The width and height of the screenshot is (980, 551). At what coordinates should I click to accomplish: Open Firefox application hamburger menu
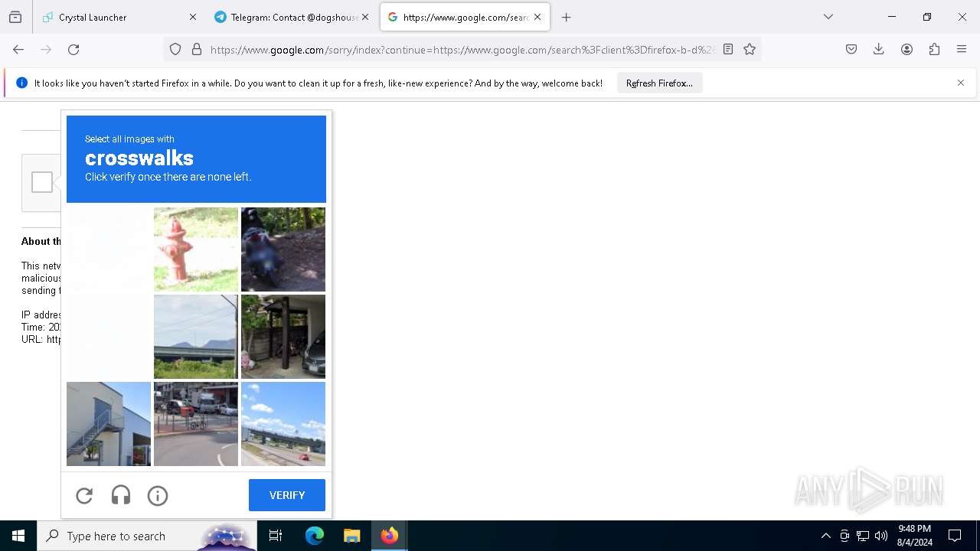962,50
